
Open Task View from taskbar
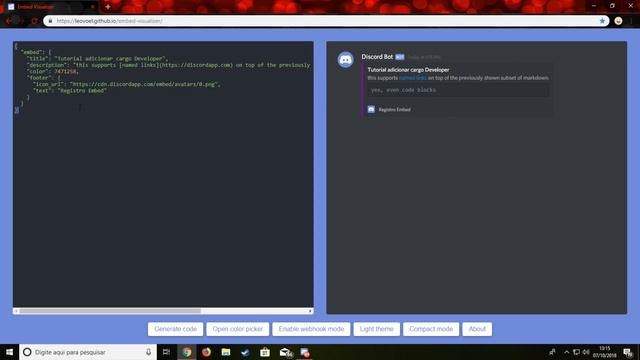pos(166,352)
